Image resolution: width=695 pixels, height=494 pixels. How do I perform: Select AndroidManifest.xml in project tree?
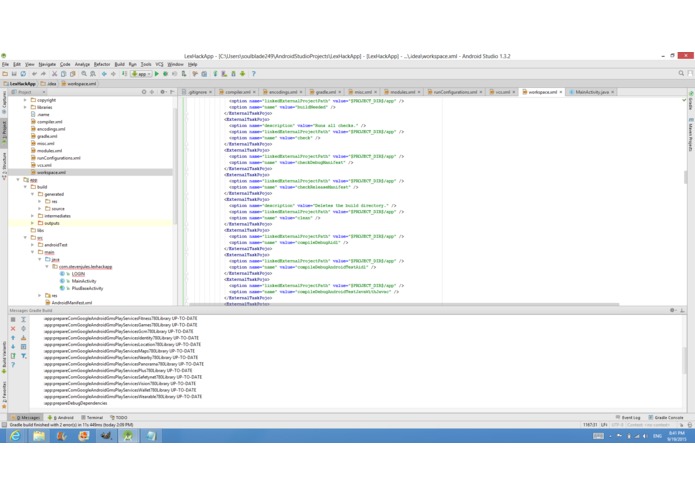[71, 303]
